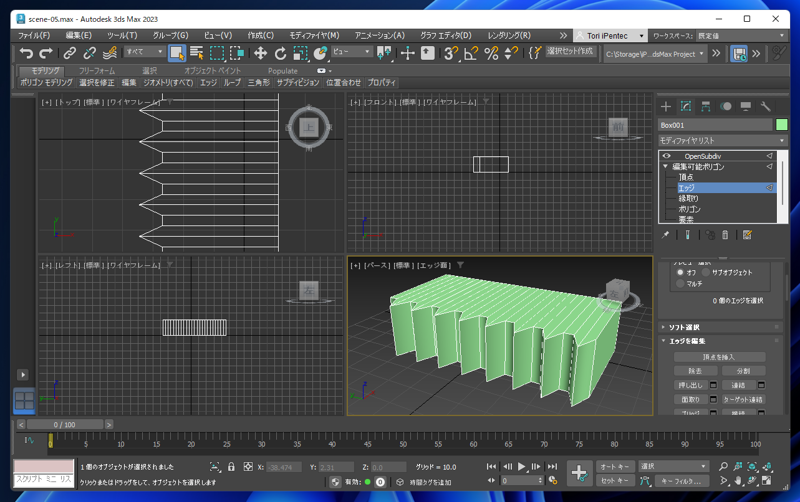Click the Play Animation button

(x=521, y=466)
